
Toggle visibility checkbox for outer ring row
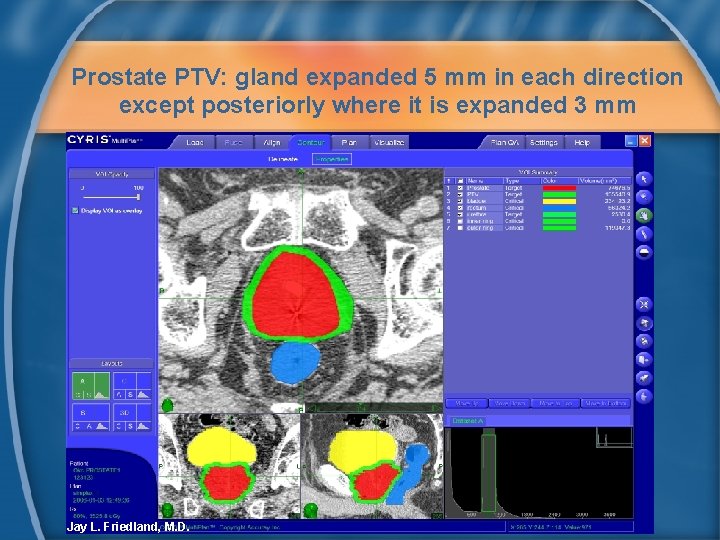point(461,228)
